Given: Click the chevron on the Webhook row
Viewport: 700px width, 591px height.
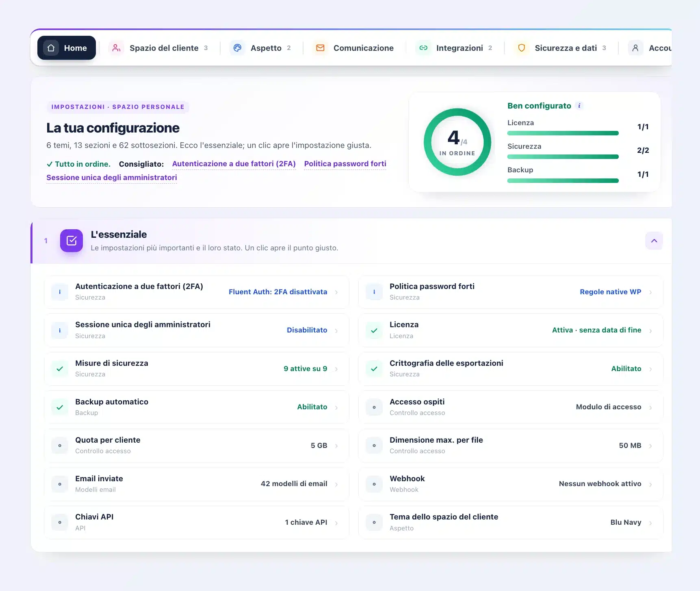Looking at the screenshot, I should point(651,485).
